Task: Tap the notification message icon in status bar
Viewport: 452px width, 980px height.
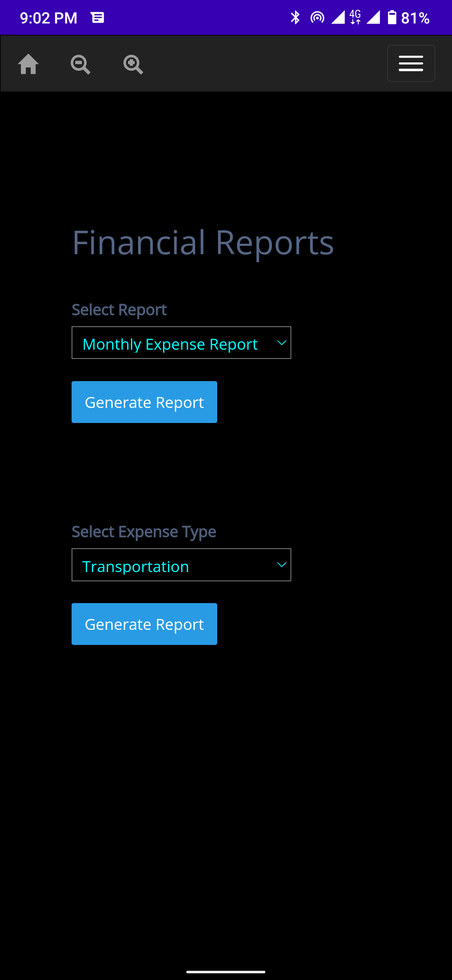Action: 98,18
